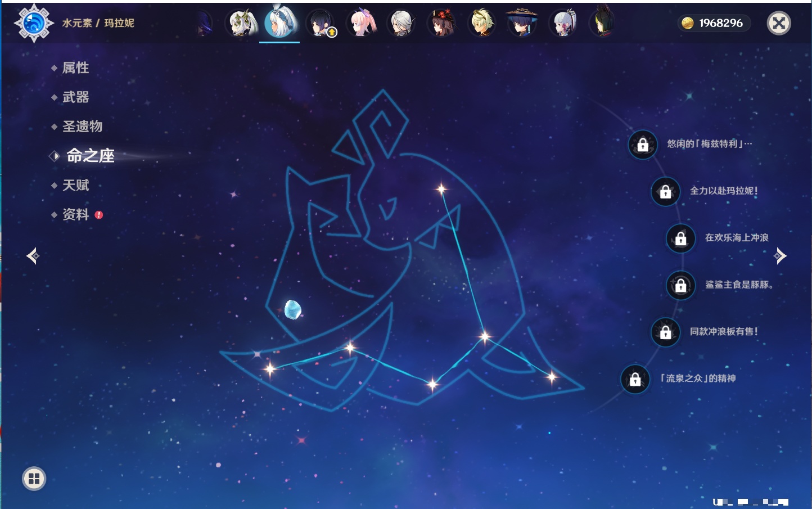The image size is (812, 509).
Task: Select the 命之座 constellation tab
Action: coord(90,156)
